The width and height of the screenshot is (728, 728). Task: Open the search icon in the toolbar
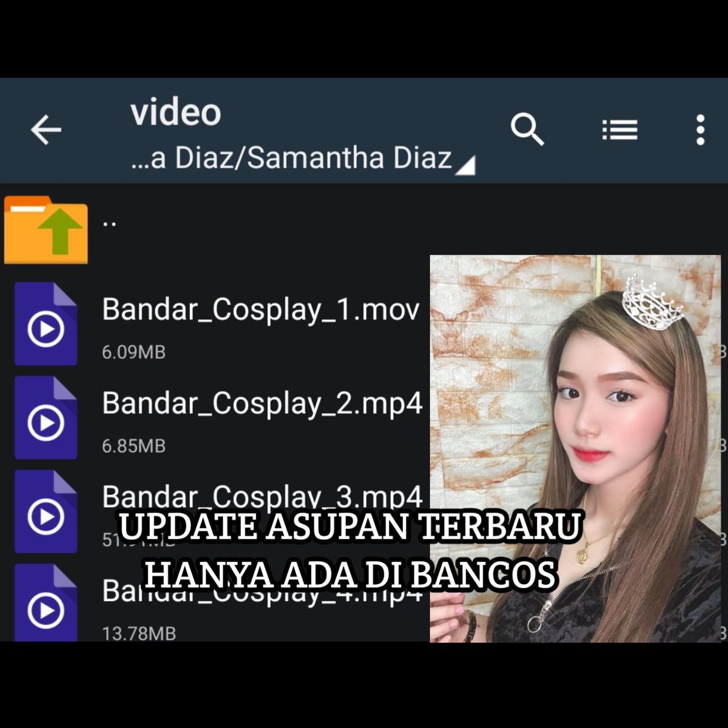click(527, 129)
